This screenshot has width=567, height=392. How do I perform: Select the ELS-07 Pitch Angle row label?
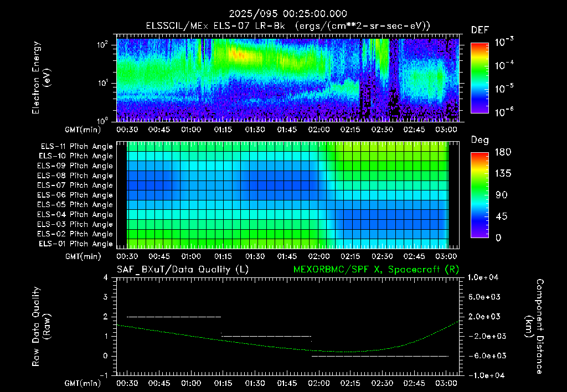pos(75,185)
